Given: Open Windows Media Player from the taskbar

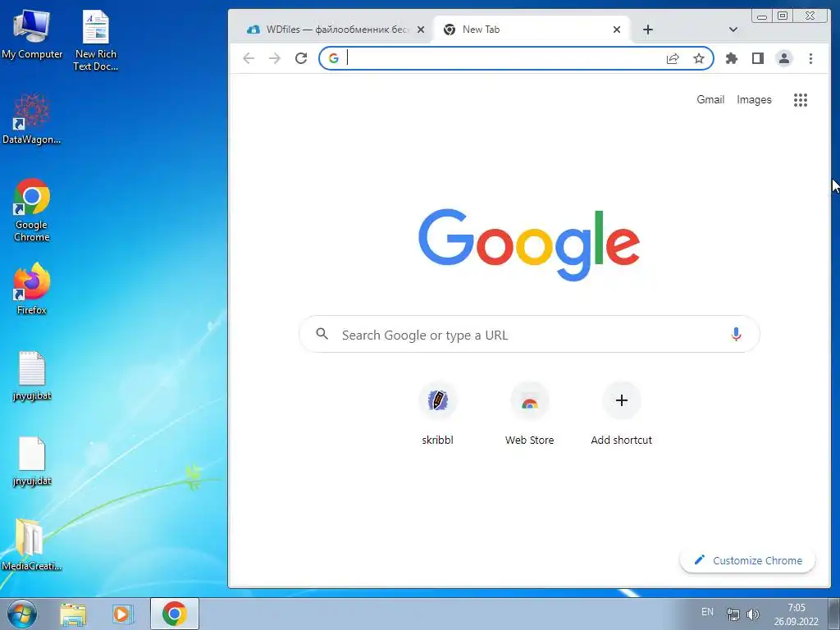Looking at the screenshot, I should click(122, 614).
